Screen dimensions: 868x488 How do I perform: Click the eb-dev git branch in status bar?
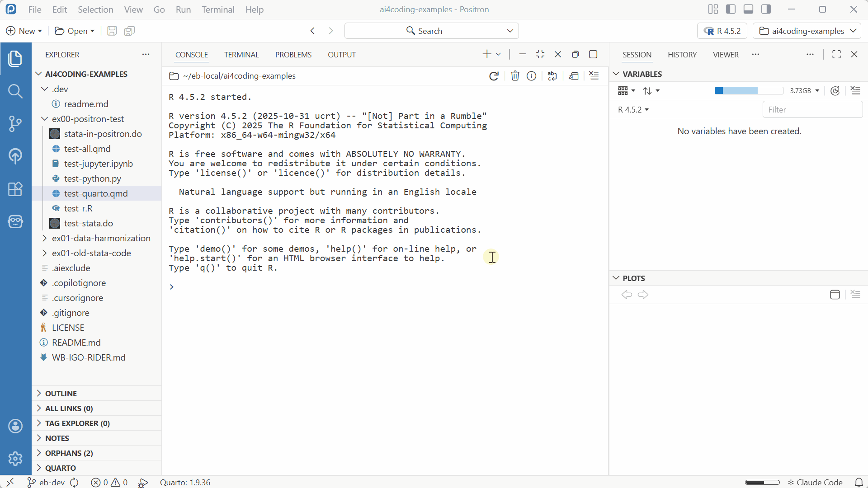pos(46,483)
